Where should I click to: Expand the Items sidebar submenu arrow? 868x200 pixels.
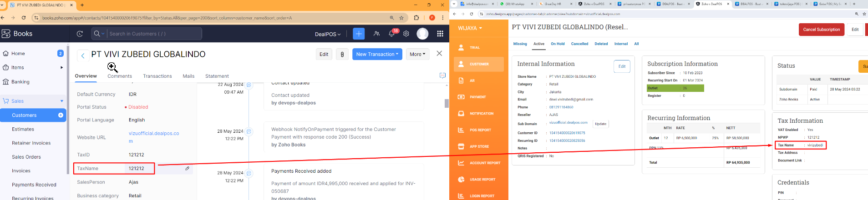[61, 67]
